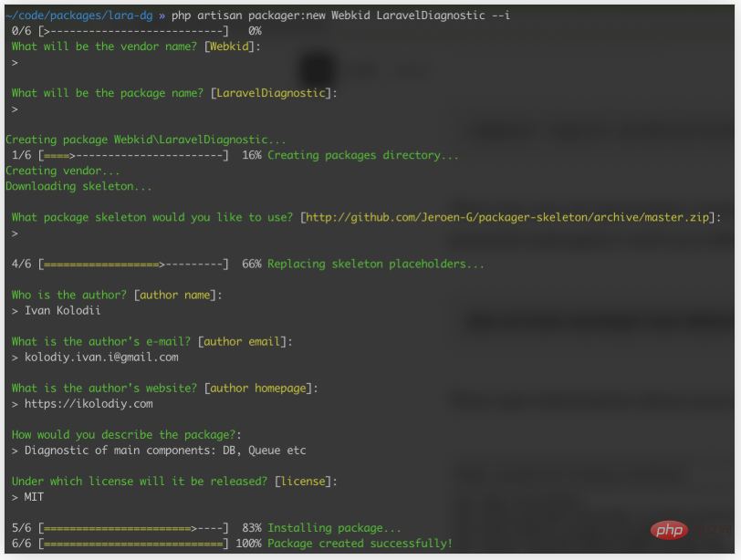Click the 'Who is the author?' prompt

pyautogui.click(x=69, y=296)
